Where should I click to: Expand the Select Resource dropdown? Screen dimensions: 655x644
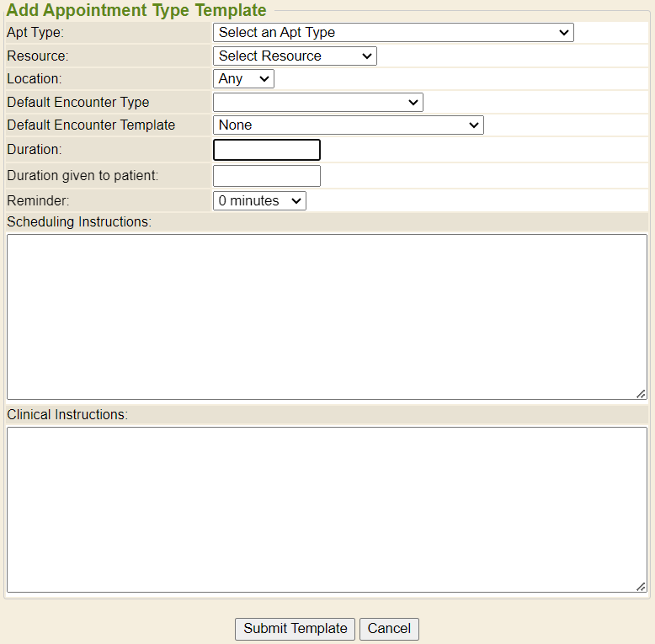pyautogui.click(x=294, y=56)
